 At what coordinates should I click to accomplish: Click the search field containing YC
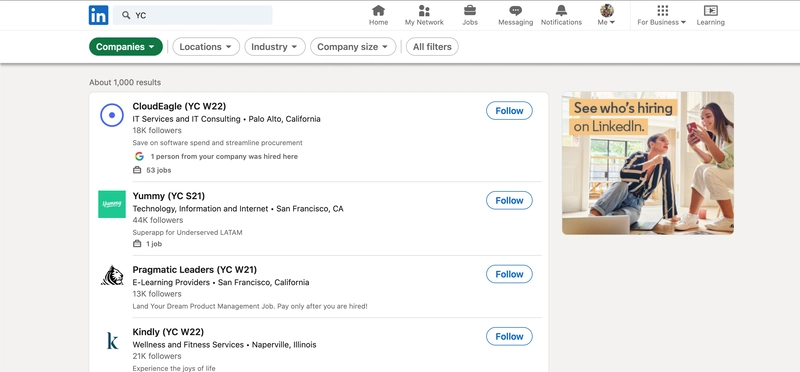tap(193, 15)
